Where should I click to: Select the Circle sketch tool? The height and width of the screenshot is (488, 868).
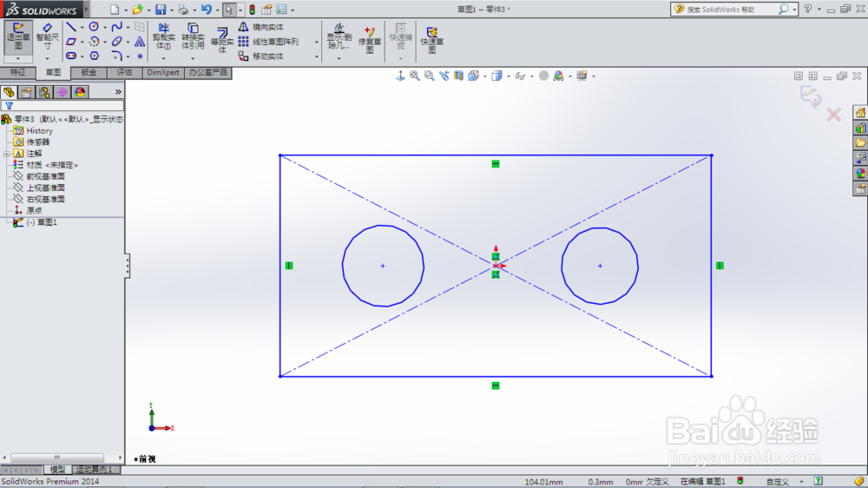[94, 27]
